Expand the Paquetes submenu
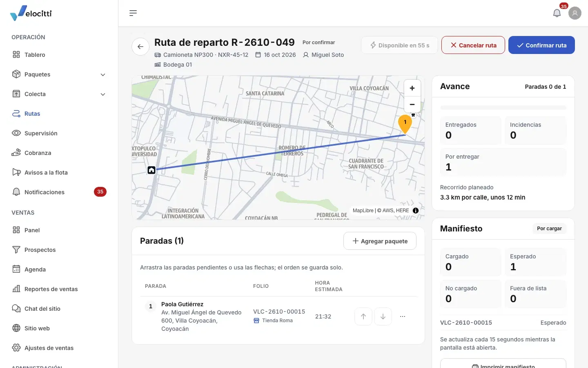 [103, 74]
